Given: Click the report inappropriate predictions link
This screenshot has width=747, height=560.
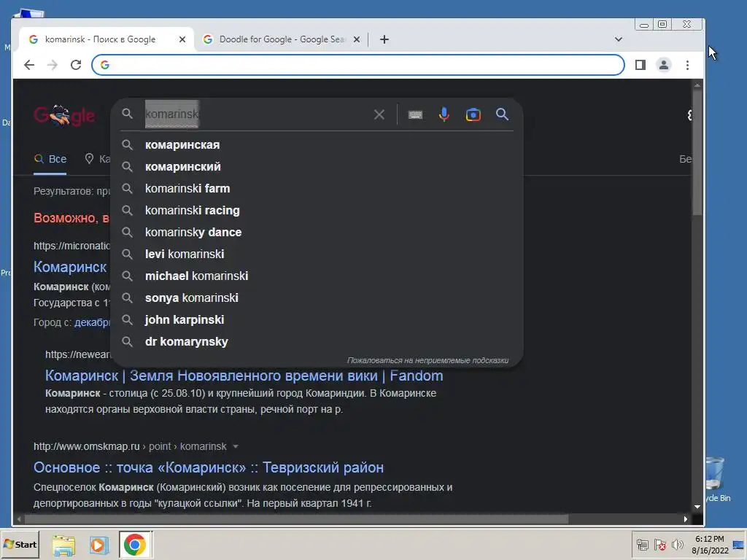Looking at the screenshot, I should (x=427, y=360).
